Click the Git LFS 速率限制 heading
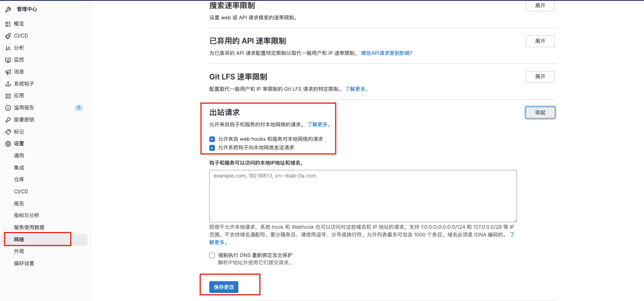The width and height of the screenshot is (644, 301). click(x=238, y=77)
